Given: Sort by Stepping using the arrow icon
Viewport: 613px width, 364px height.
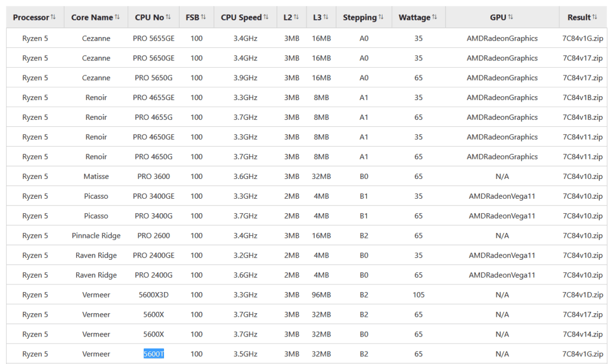Looking at the screenshot, I should coord(381,17).
